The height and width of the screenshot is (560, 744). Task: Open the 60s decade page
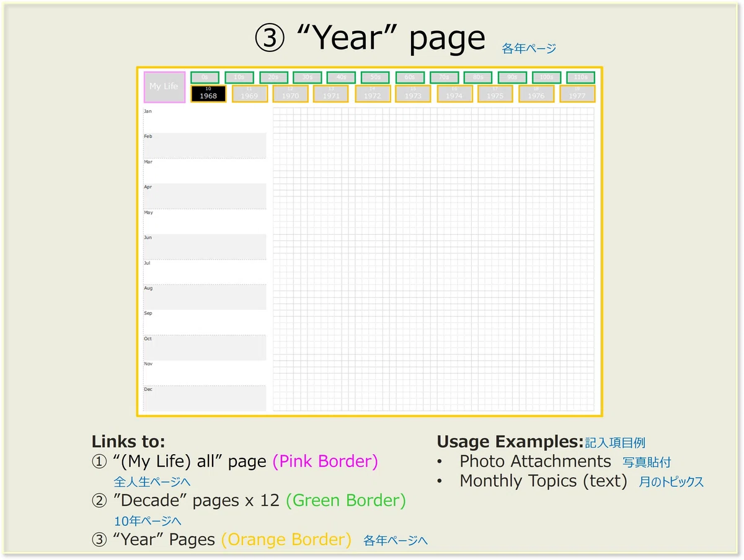tap(410, 77)
